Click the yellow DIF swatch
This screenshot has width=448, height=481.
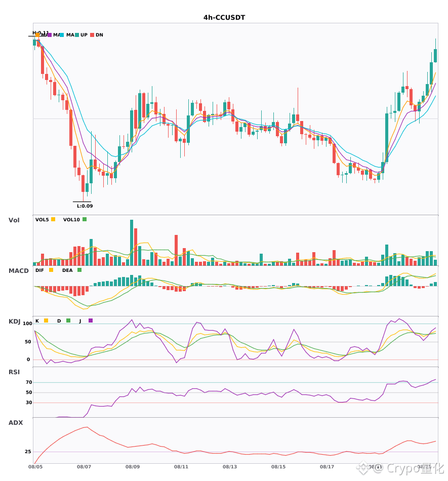coord(51,270)
